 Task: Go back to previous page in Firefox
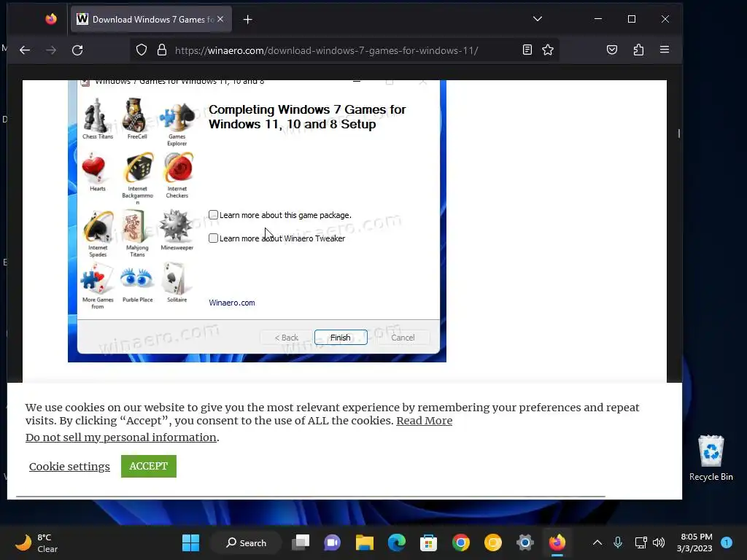tap(25, 50)
